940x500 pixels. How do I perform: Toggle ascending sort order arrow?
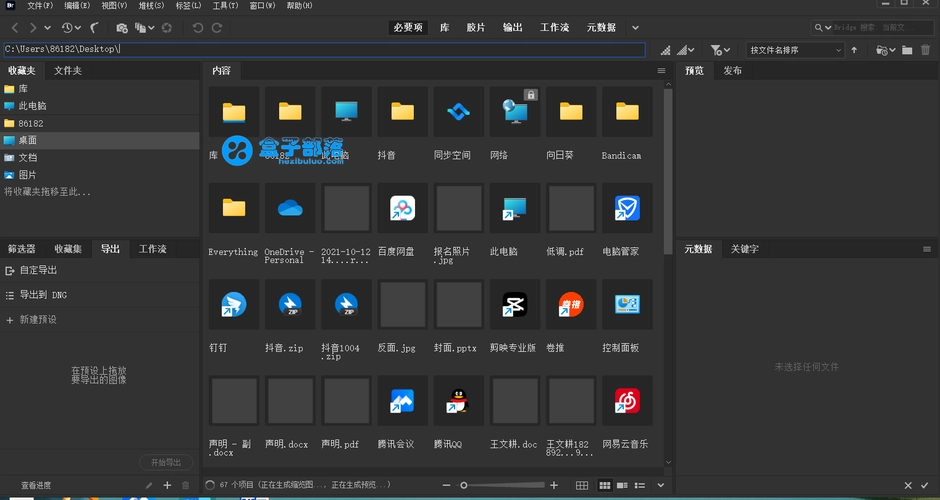click(x=854, y=49)
